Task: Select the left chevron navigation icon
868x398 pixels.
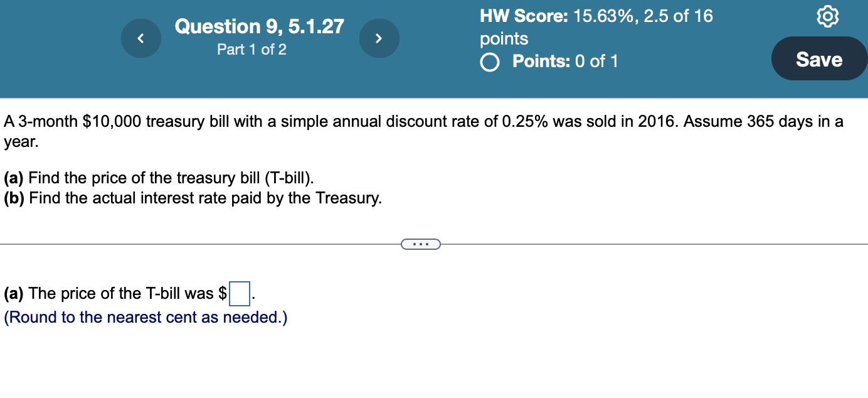Action: tap(140, 38)
